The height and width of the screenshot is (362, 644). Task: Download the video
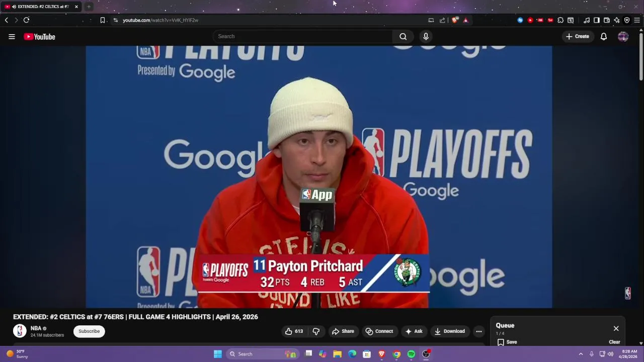coord(449,331)
